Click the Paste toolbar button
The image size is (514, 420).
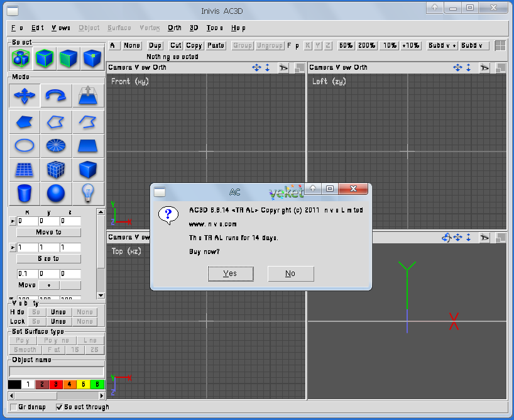[216, 46]
